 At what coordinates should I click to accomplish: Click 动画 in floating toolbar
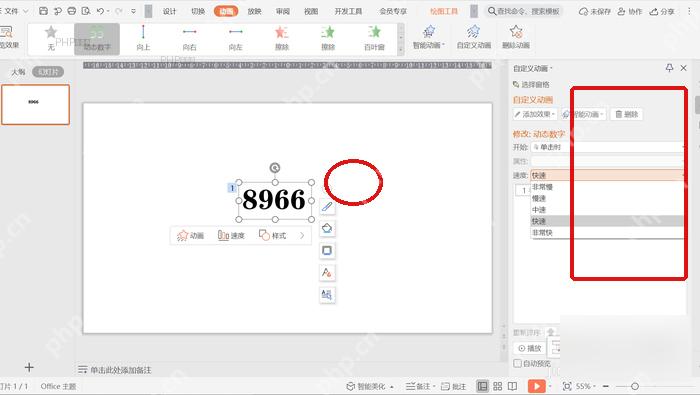point(190,236)
